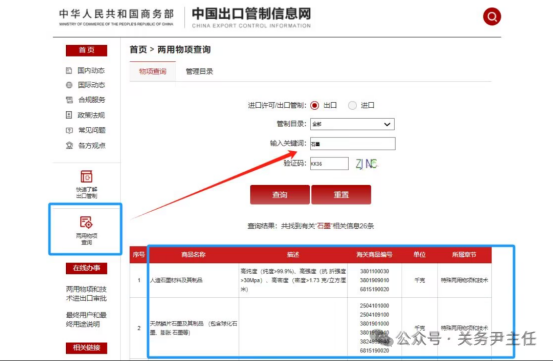This screenshot has width=554, height=361.
Task: Refresh the captcha image
Action: 366,164
